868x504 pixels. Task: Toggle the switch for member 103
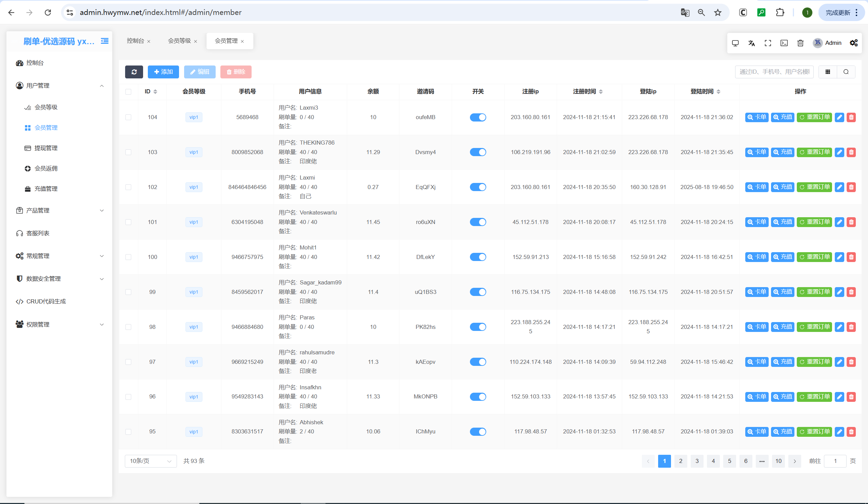tap(478, 152)
